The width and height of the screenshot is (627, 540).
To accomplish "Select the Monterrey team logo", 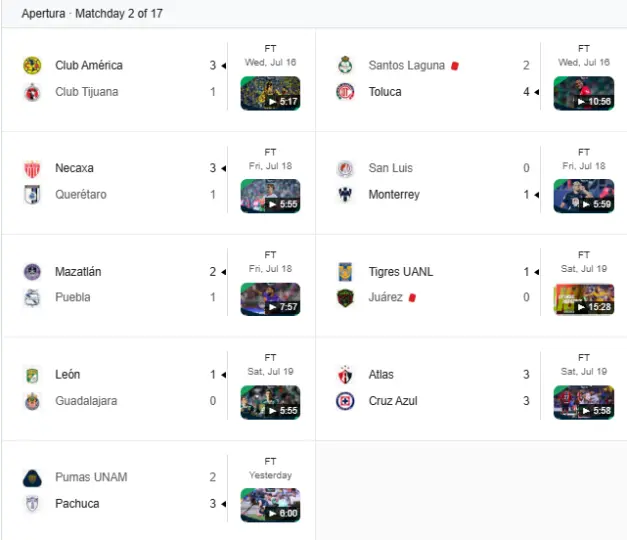I will point(345,195).
